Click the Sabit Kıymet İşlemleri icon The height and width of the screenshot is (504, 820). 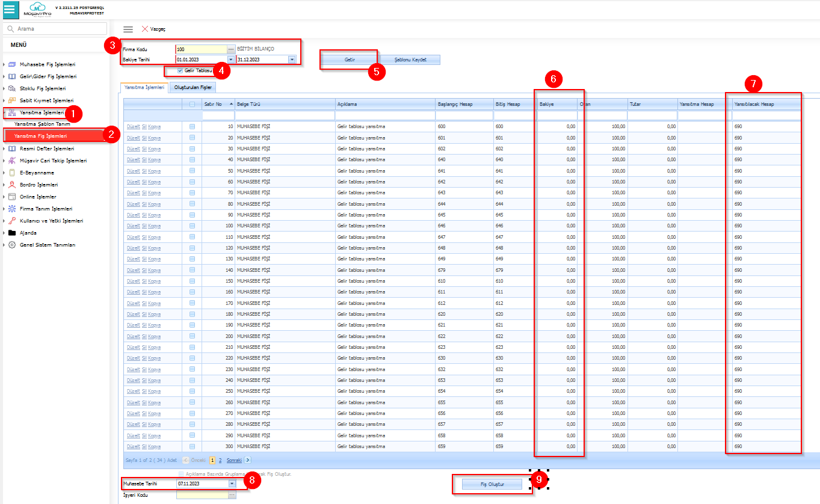(11, 100)
